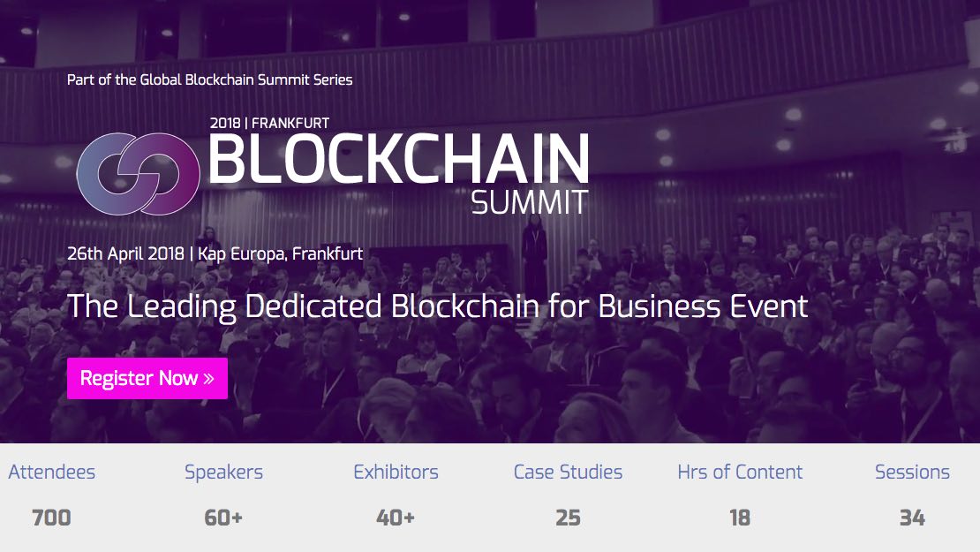Click the Case Studies stat label
Viewport: 980px width, 552px height.
[568, 473]
